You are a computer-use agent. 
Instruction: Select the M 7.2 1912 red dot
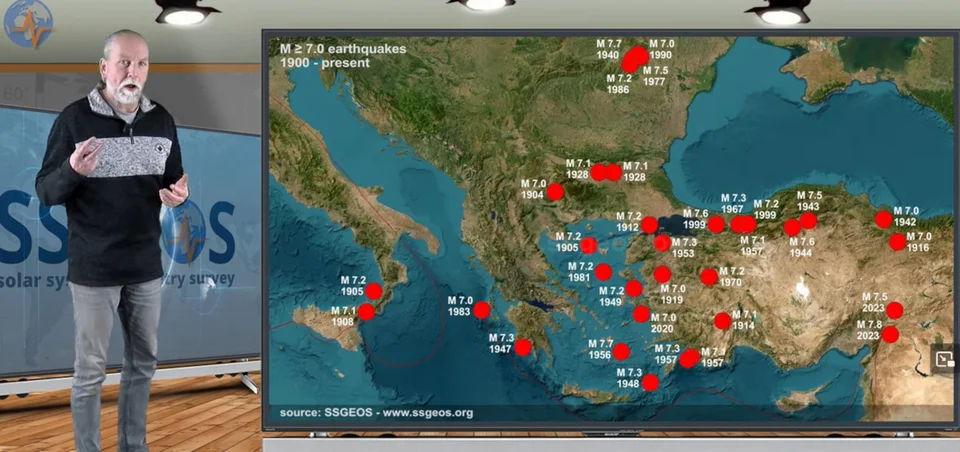[649, 225]
